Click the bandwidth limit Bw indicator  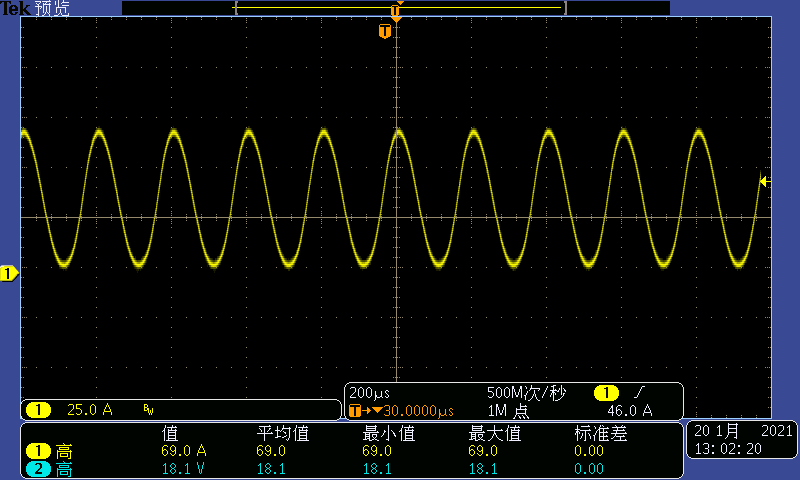pos(148,410)
